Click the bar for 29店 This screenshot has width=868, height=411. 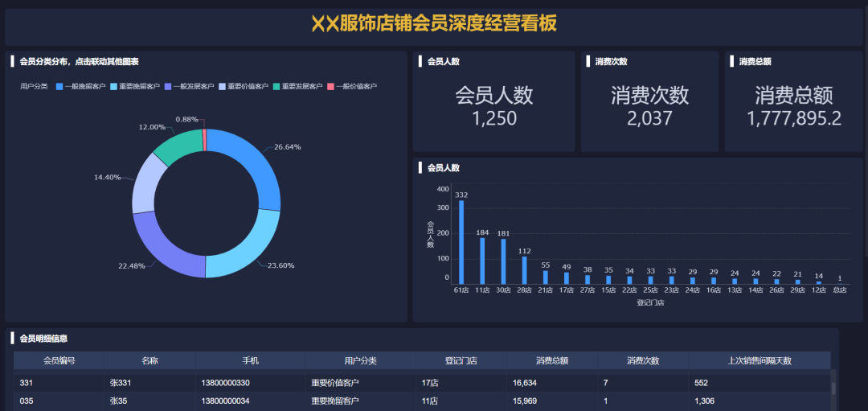pos(798,282)
